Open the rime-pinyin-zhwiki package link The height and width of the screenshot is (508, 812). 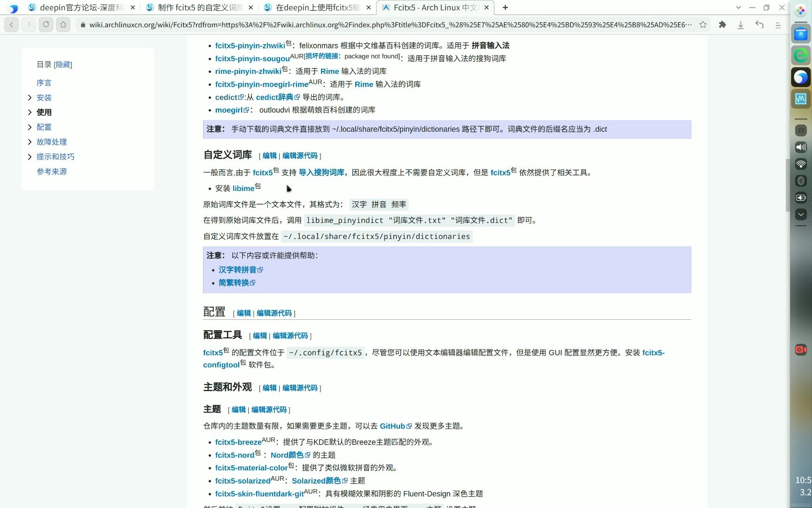click(248, 71)
